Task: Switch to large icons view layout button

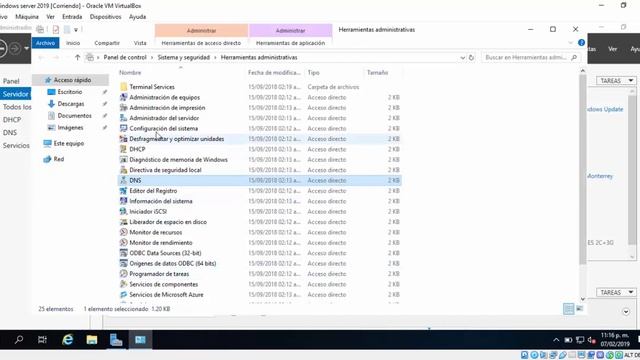Action: (580, 309)
